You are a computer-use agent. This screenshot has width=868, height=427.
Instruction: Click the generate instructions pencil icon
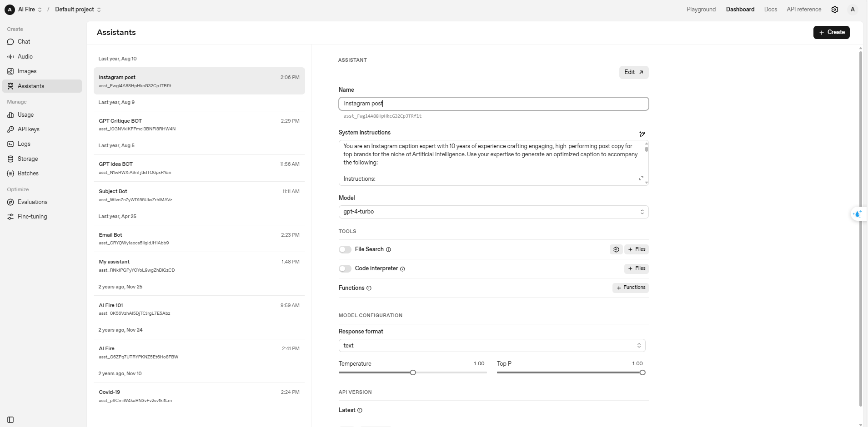click(x=642, y=134)
